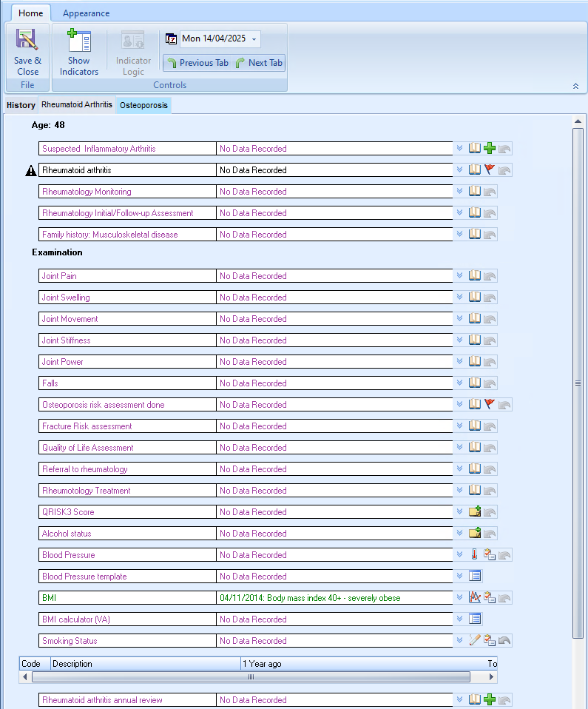Open the book icon on Rheumatology Monitoring row

coord(475,191)
